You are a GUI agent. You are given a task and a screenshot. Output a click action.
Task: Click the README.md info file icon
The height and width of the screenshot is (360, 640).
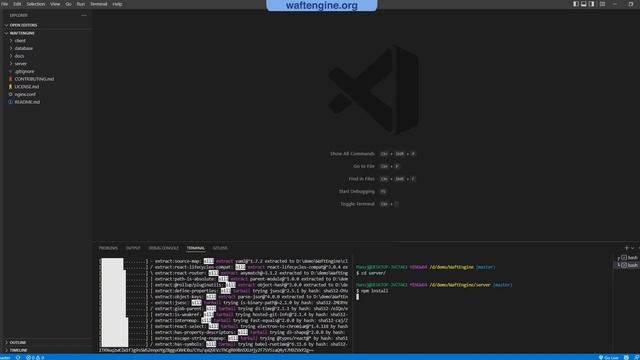coord(11,102)
